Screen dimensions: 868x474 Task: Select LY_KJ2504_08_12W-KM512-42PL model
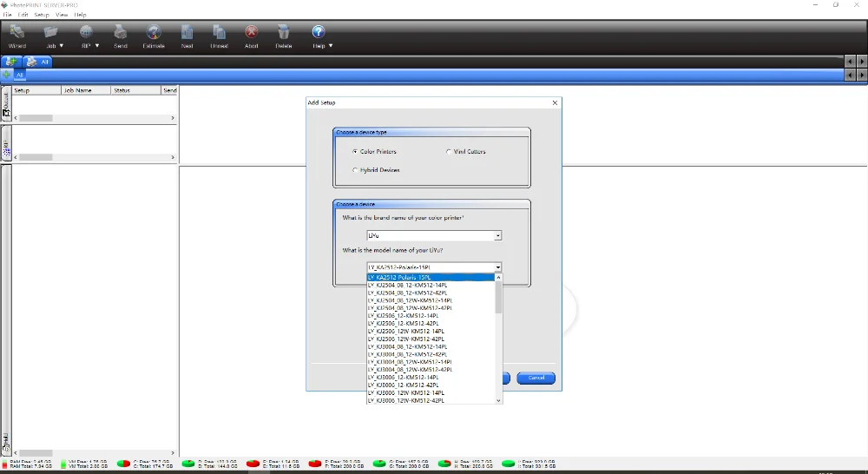pyautogui.click(x=431, y=308)
